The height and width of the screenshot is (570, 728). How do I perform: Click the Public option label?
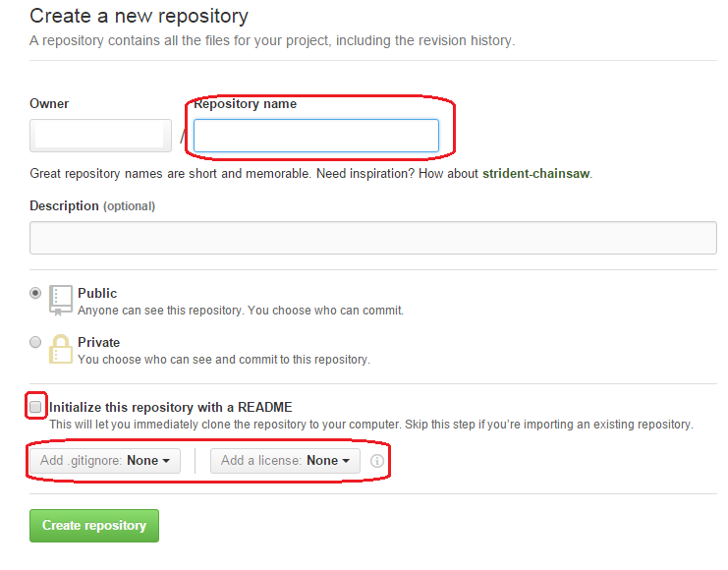coord(97,293)
